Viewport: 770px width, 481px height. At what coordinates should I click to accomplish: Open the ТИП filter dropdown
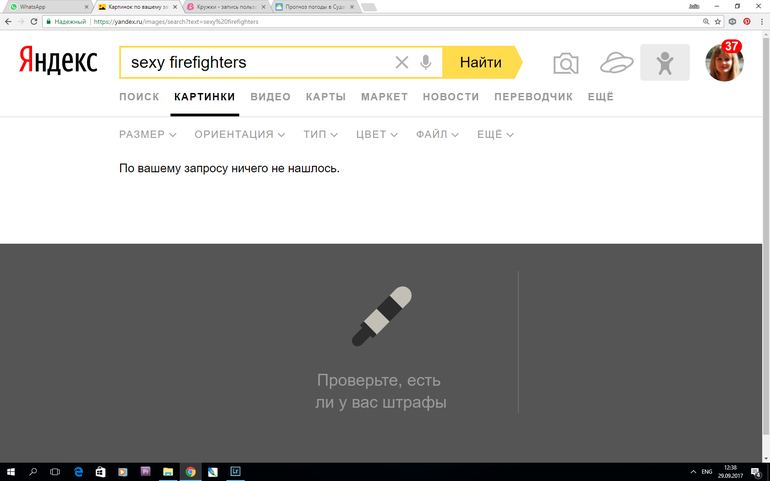click(320, 134)
